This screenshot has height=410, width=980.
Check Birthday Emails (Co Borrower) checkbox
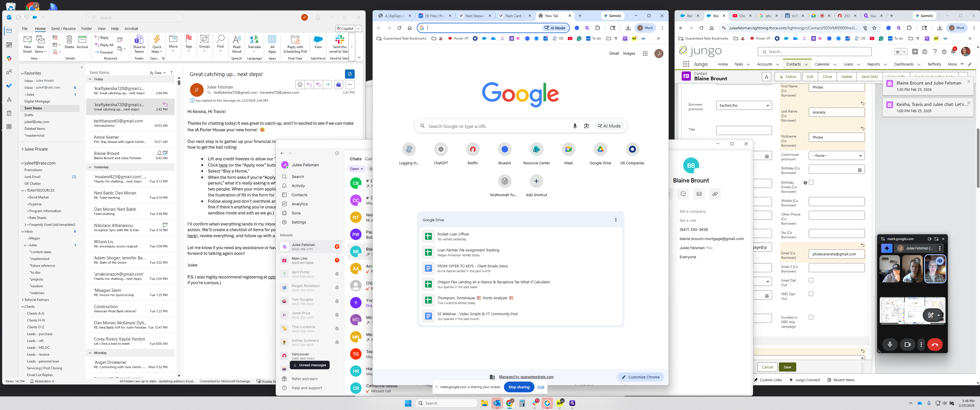811,183
